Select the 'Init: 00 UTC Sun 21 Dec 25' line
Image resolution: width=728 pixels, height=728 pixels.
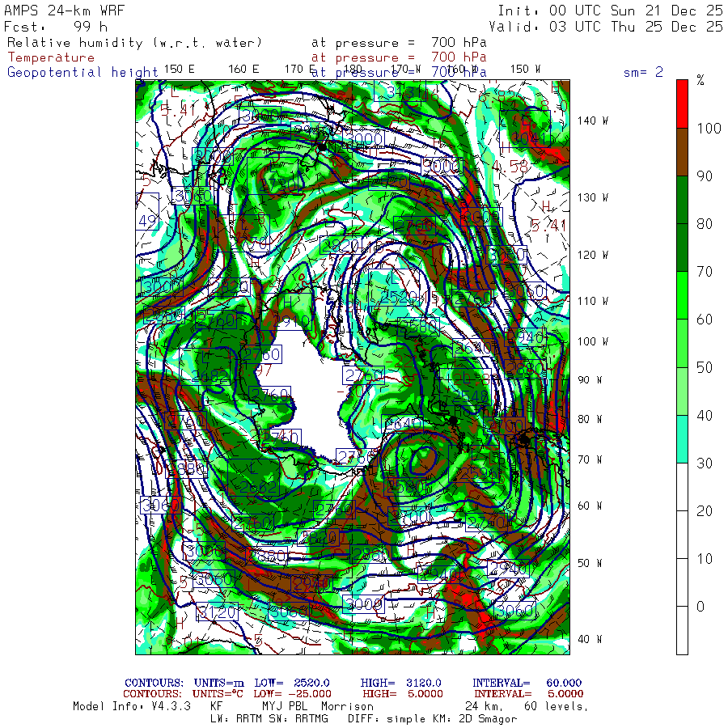click(x=611, y=11)
